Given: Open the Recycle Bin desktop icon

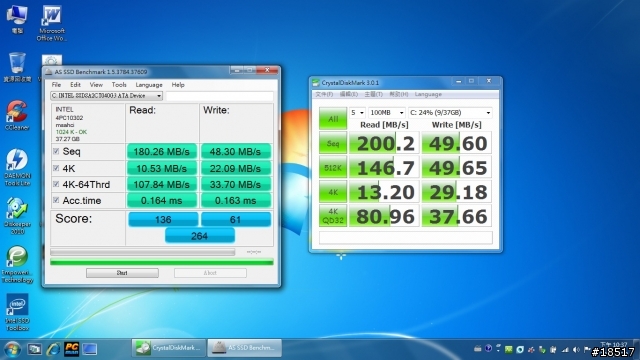Looking at the screenshot, I should 17,67.
